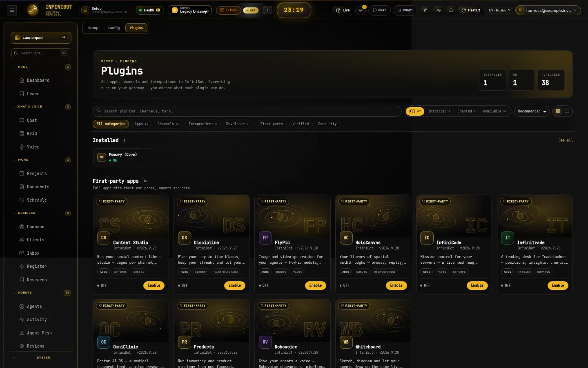Open the Launchpad button in sidebar

41,38
